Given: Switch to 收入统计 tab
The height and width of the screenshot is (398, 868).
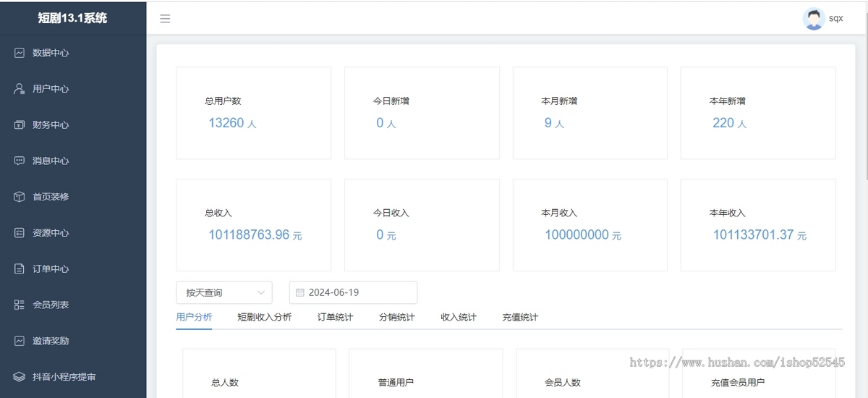Looking at the screenshot, I should tap(459, 317).
